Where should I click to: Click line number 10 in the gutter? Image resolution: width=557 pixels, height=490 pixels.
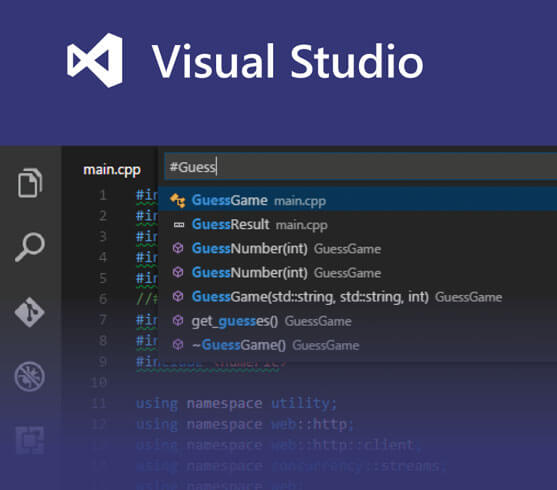tap(99, 382)
